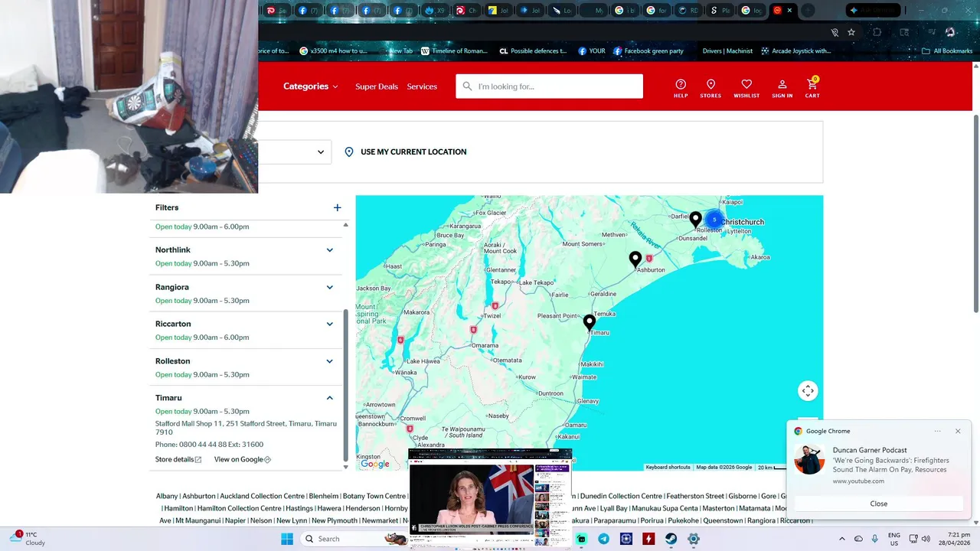Open the region dropdown beside Use My Current Location
Viewport: 980px width, 551px height.
click(295, 152)
